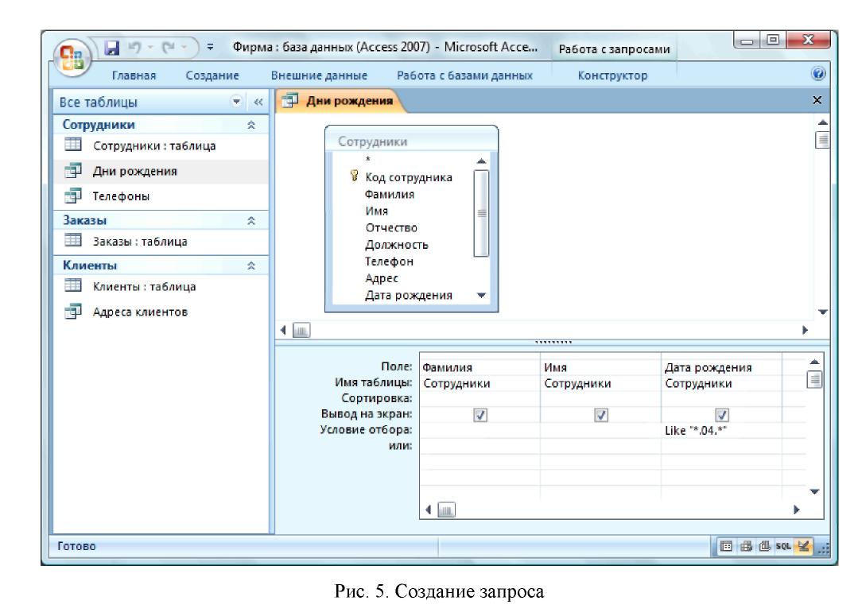Collapse the Сотрудники group
The width and height of the screenshot is (858, 616).
pos(251,125)
